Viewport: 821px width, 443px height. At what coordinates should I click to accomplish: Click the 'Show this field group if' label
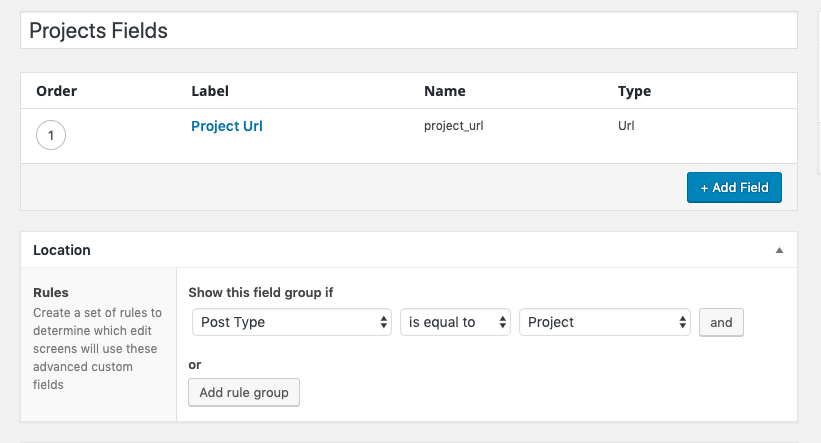(x=261, y=293)
